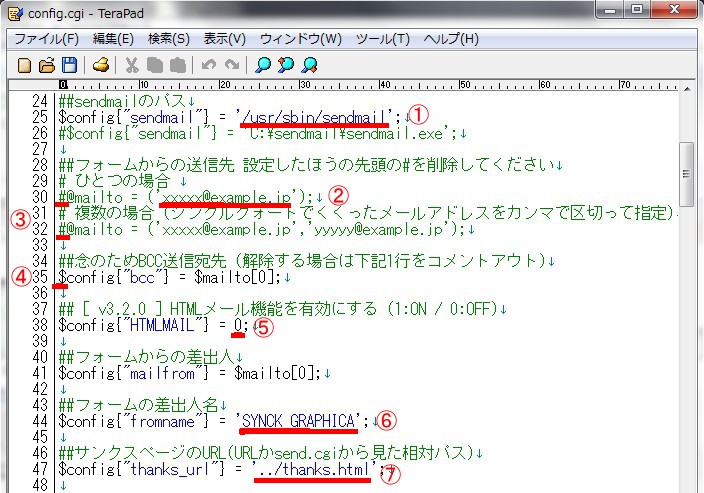Viewport: 704px width, 493px height.
Task: Click 'sendmail.exe' on line 26
Action: pyautogui.click(x=395, y=133)
